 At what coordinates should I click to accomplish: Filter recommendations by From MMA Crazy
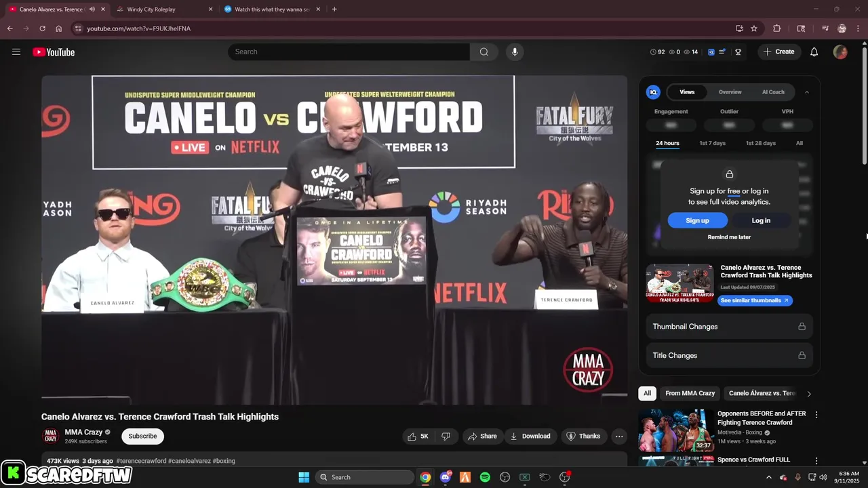coord(690,393)
